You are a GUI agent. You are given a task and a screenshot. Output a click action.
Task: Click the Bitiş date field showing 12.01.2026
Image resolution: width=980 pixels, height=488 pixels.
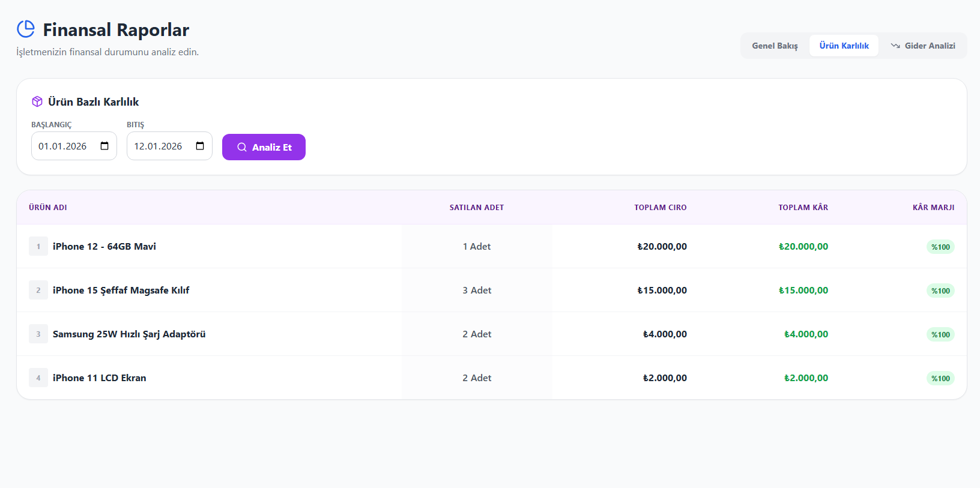pos(159,146)
